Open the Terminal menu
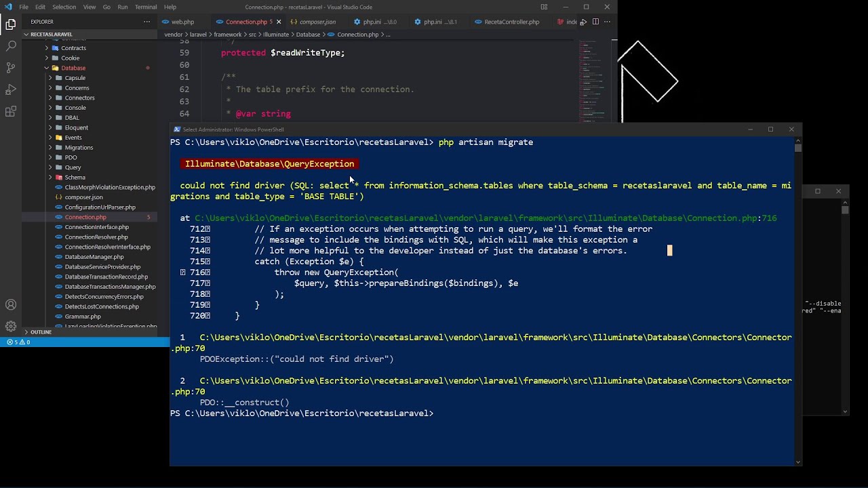The height and width of the screenshot is (488, 868). [x=146, y=7]
